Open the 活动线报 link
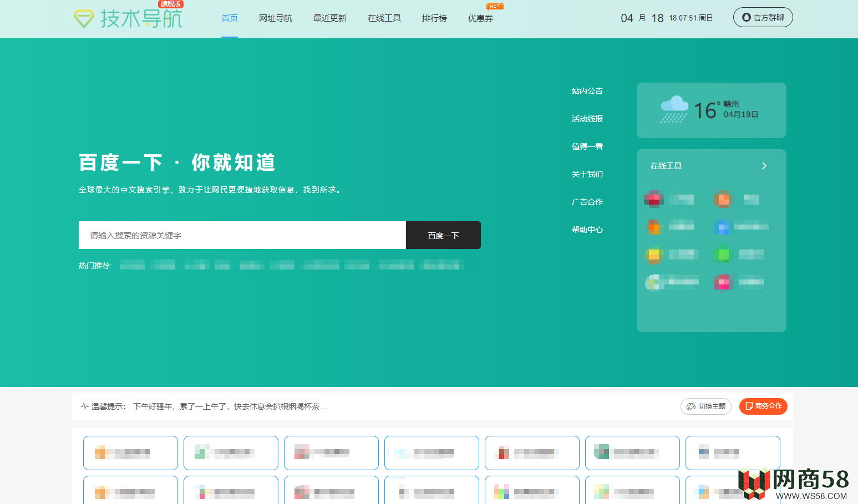 (x=587, y=119)
